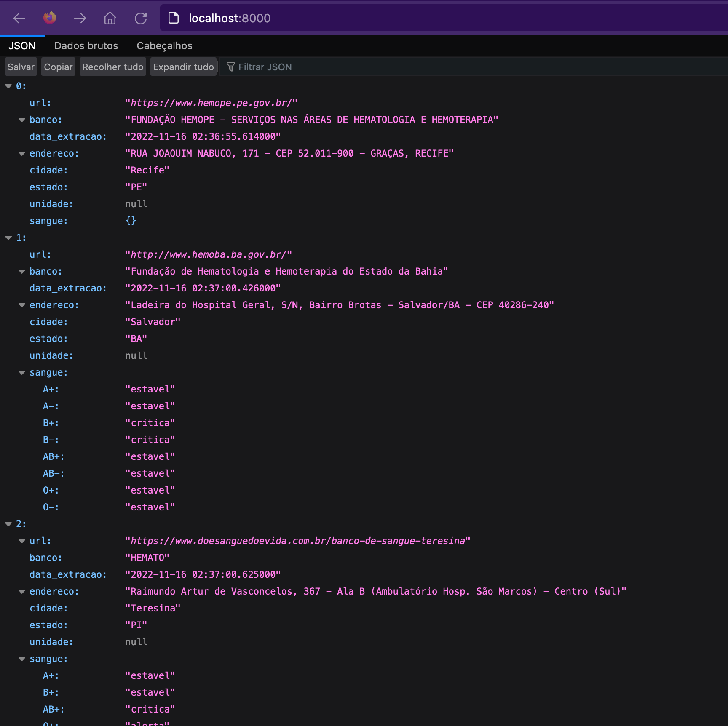728x726 pixels.
Task: Collapse item 0 in the JSON tree
Action: [8, 86]
